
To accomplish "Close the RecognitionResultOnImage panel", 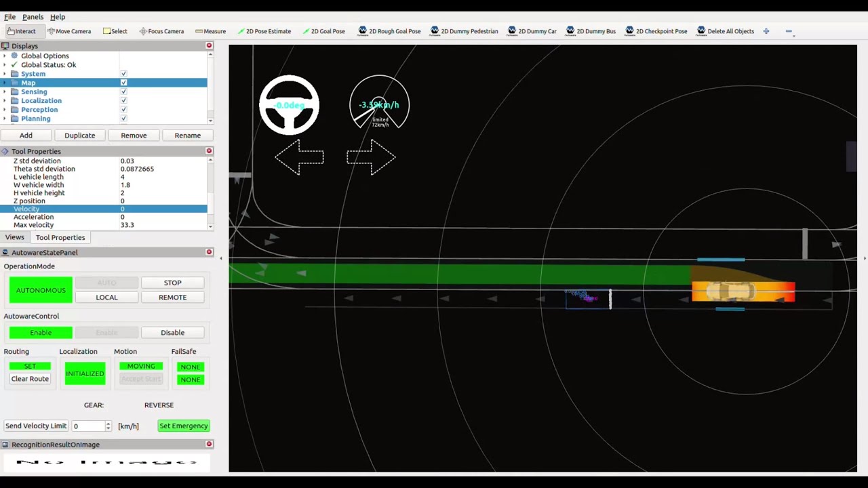I will [x=209, y=445].
